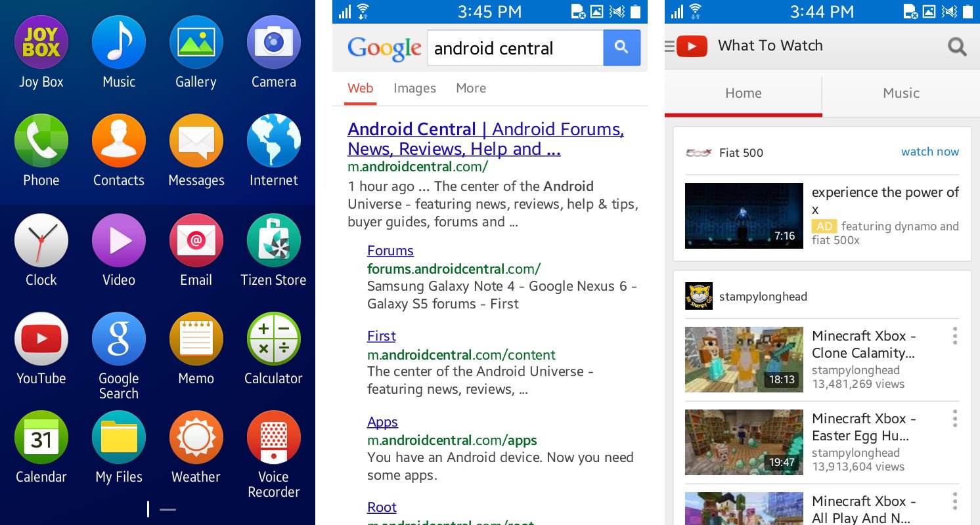
Task: Open the Memo app
Action: 196,339
